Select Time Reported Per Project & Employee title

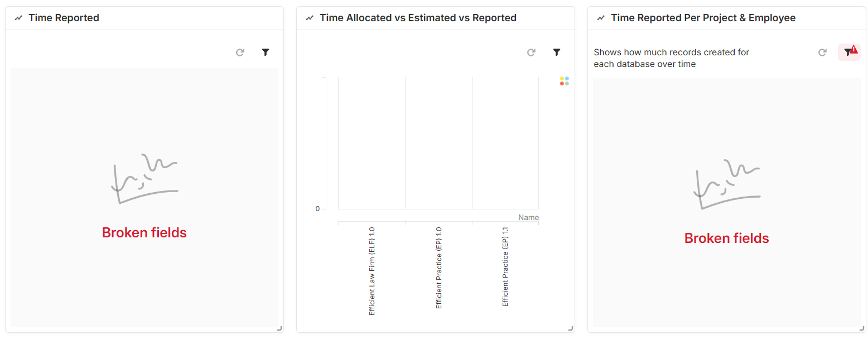703,18
